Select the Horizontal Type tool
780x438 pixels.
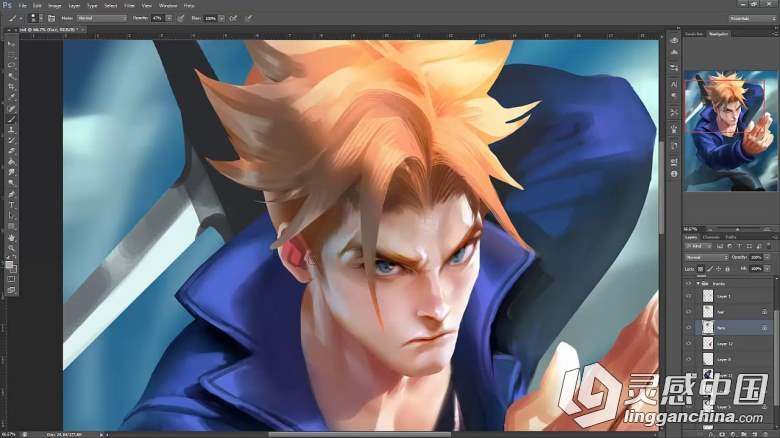click(x=11, y=205)
